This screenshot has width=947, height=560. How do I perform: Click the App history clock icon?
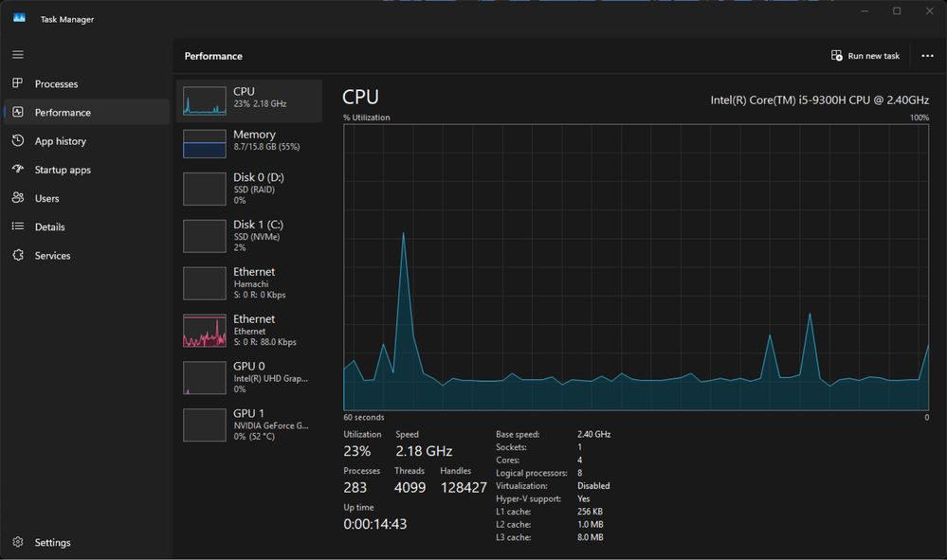coord(17,140)
